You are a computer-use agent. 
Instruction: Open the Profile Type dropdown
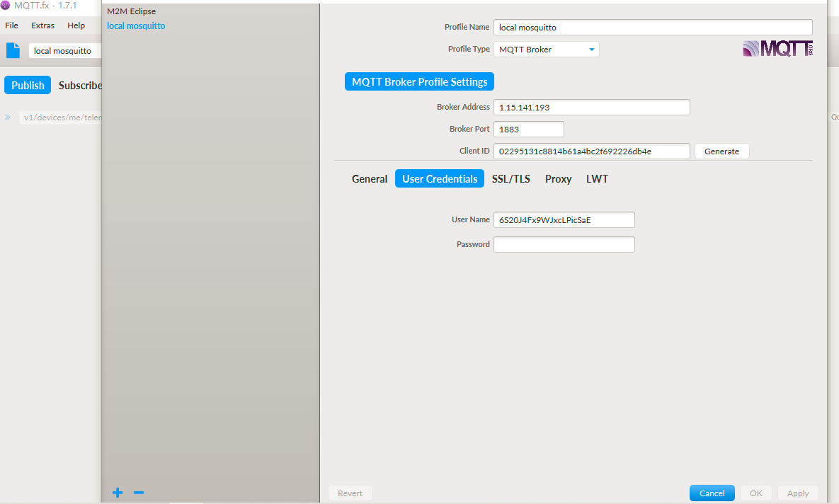click(547, 50)
